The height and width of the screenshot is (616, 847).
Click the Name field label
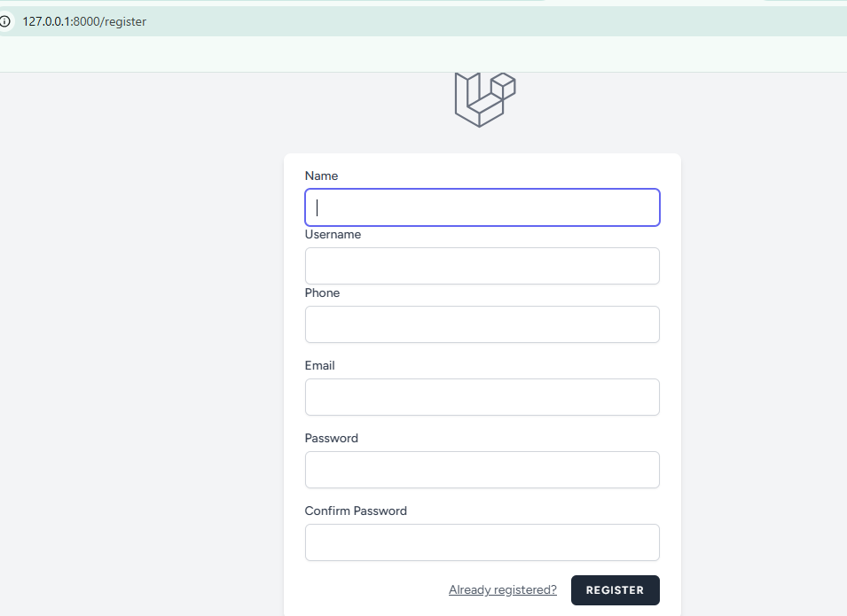[x=321, y=175]
